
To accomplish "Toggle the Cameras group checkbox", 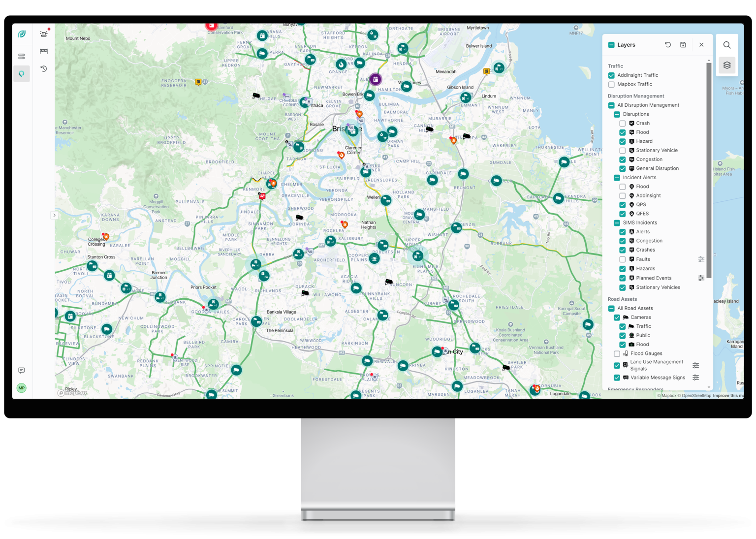I will click(x=617, y=317).
